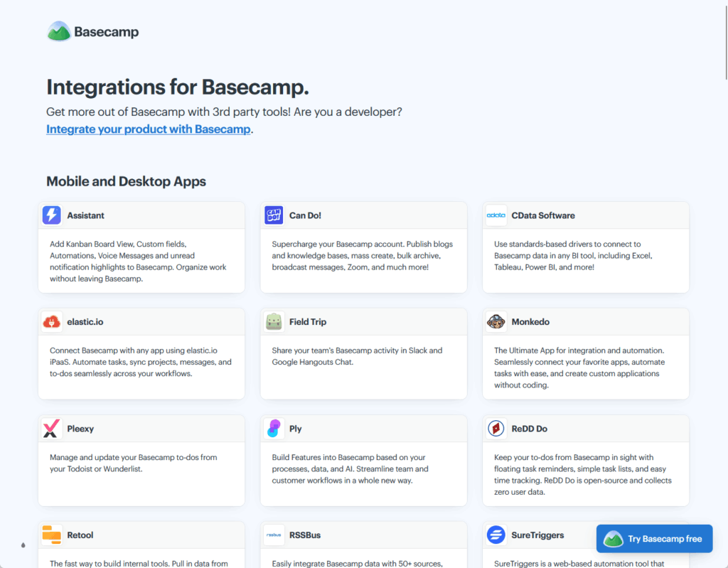Click 'The fast way to build internal tools' text
Image resolution: width=728 pixels, height=568 pixels.
click(139, 563)
